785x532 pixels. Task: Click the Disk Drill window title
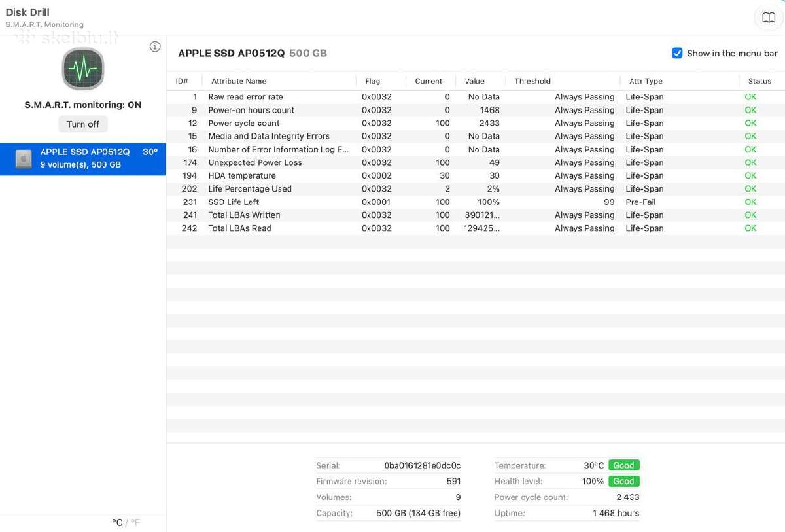click(27, 12)
